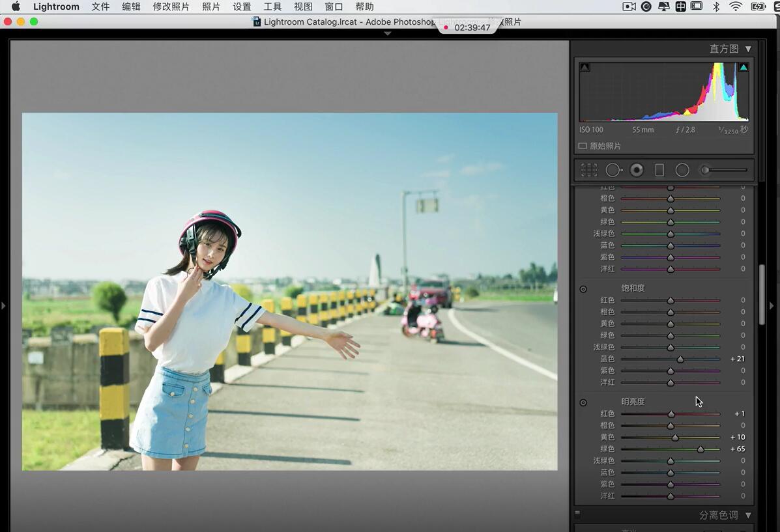Click the blue saturation slider handle
780x532 pixels.
(680, 359)
